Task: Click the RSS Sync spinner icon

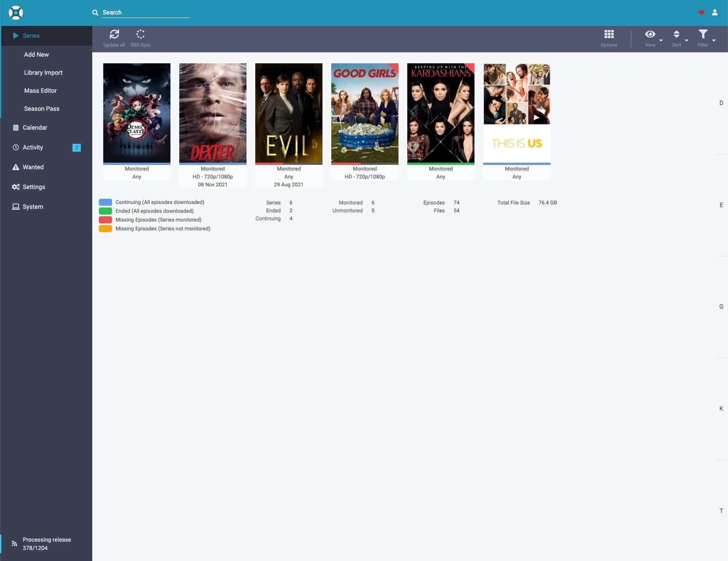Action: tap(141, 34)
